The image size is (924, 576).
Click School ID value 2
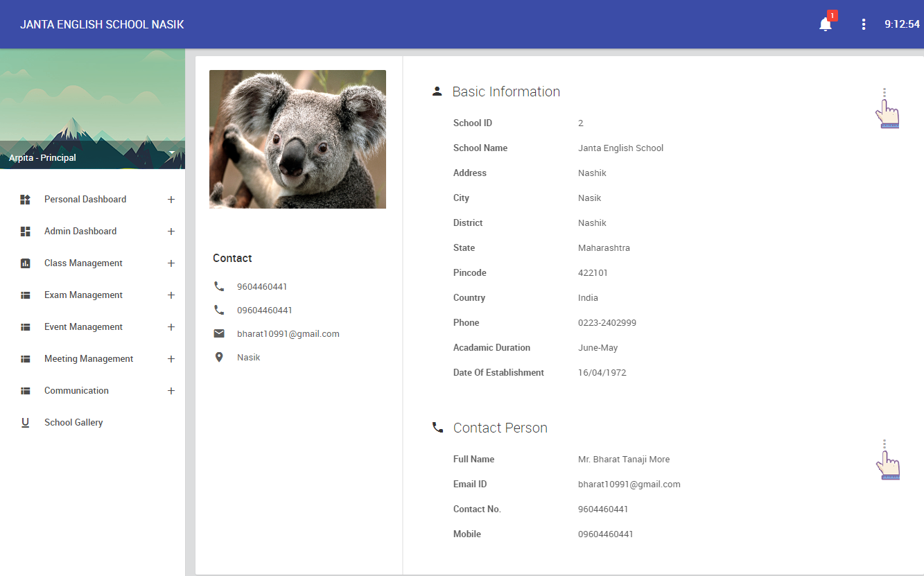581,123
